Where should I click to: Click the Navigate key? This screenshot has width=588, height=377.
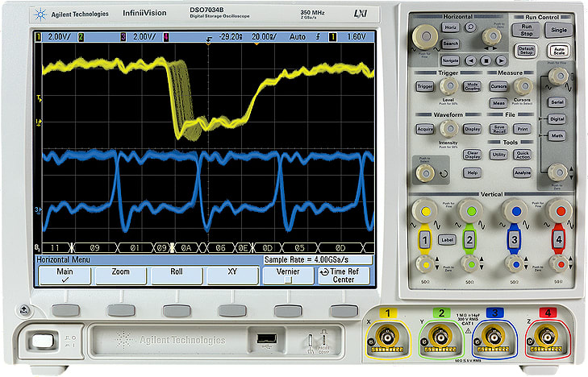click(450, 60)
